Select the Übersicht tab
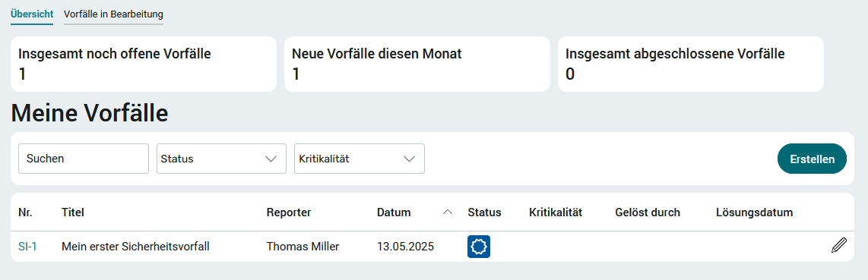868x280 pixels. coord(32,14)
